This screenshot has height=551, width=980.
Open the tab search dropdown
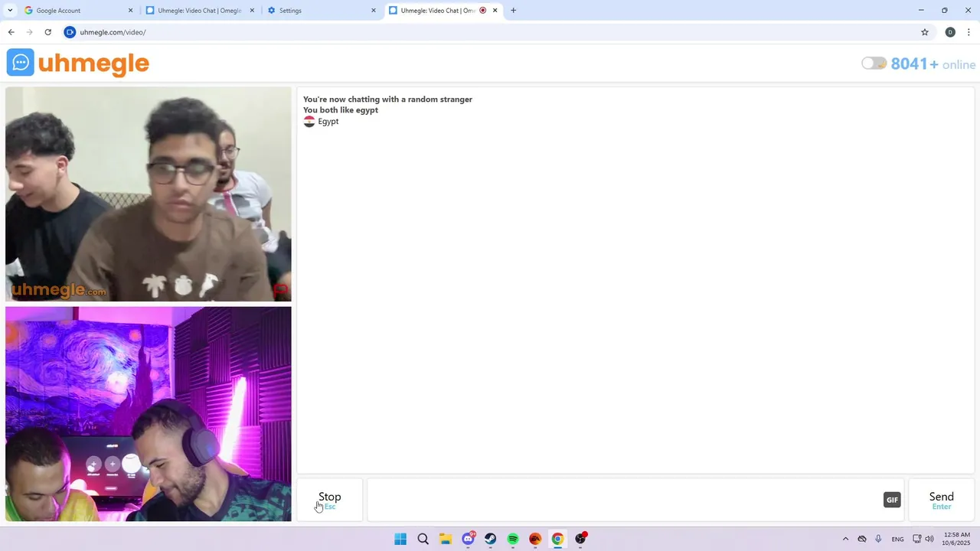coord(10,11)
